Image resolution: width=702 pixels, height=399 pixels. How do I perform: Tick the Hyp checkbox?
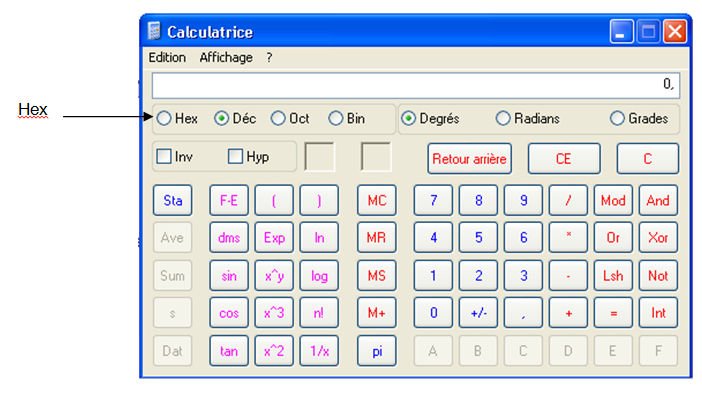(235, 156)
